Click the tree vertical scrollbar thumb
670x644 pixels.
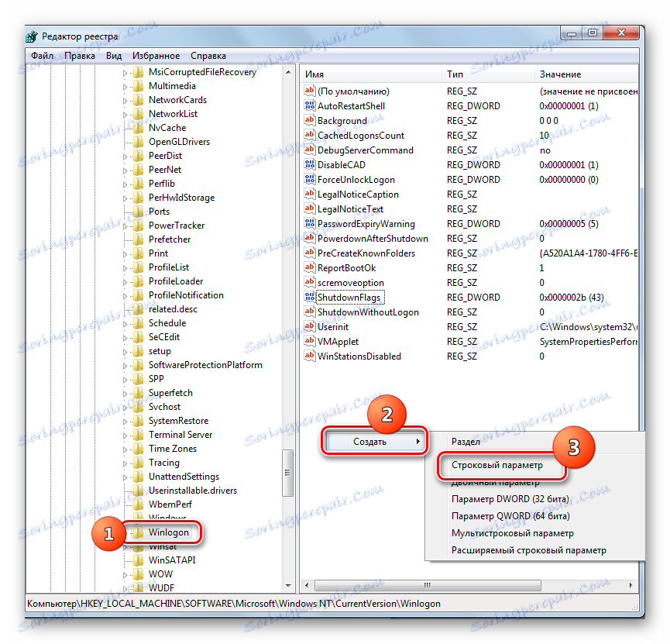point(287,473)
